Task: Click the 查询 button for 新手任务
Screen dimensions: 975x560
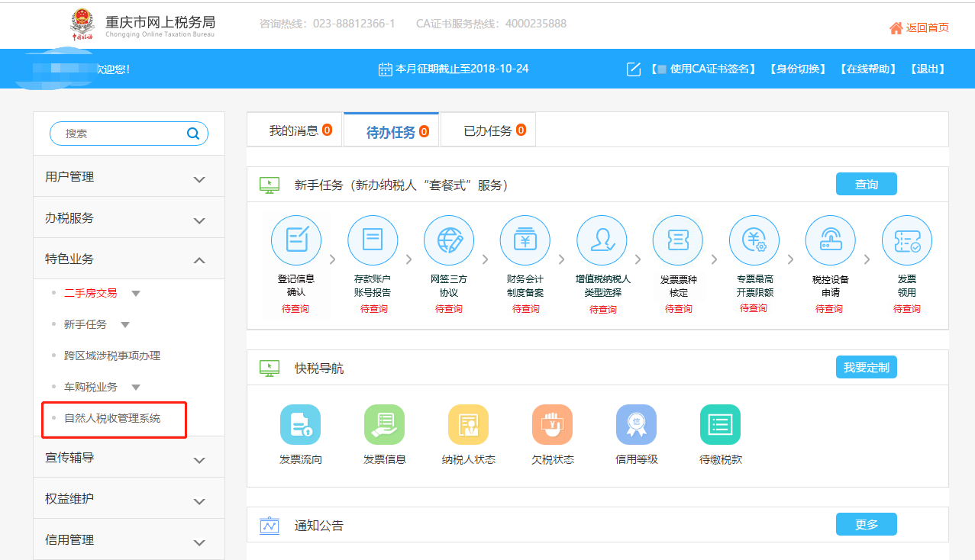Action: 866,183
